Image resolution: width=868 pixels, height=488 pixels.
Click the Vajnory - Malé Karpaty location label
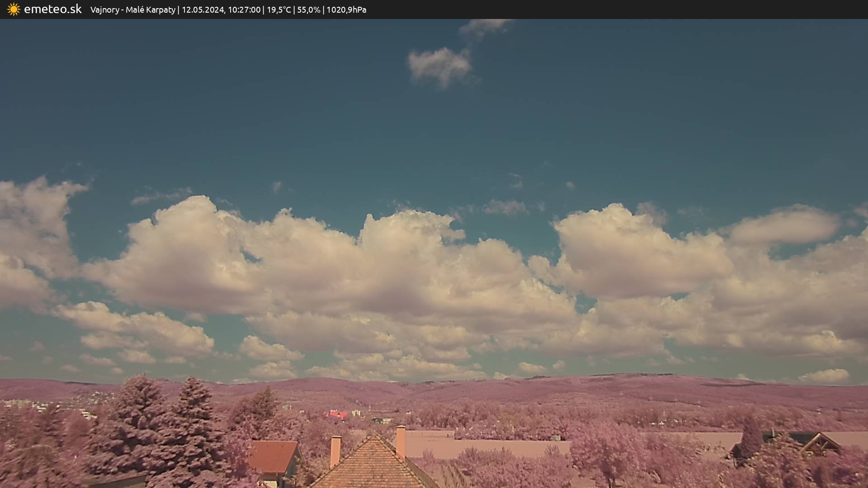132,10
